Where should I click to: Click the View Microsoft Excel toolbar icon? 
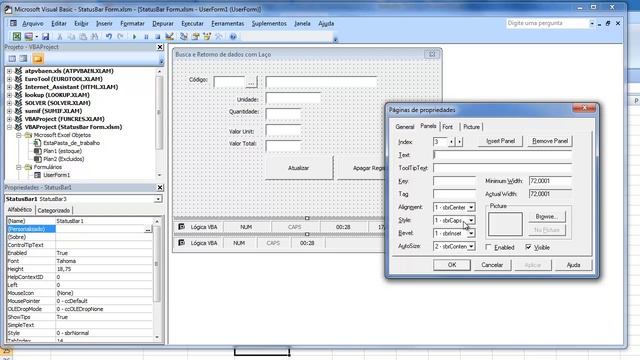[x=17, y=37]
